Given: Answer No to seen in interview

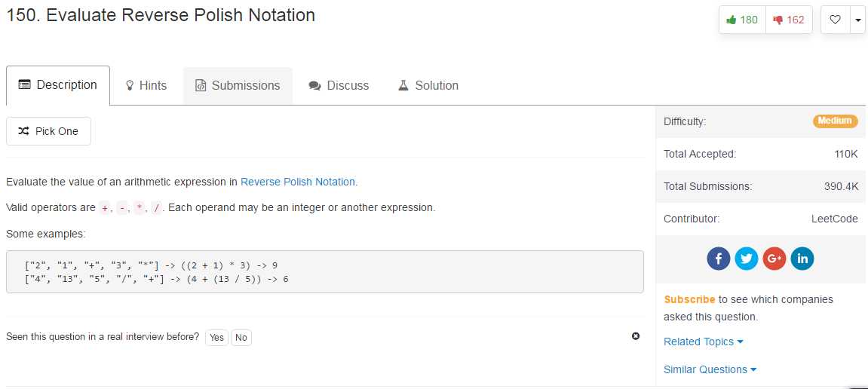Looking at the screenshot, I should (x=241, y=338).
